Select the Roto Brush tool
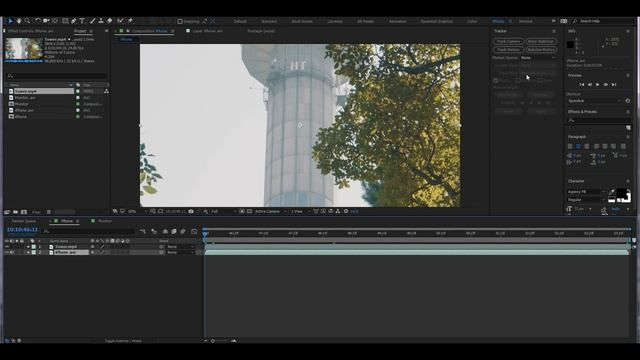Screen dimensions: 640x360 click(120, 21)
